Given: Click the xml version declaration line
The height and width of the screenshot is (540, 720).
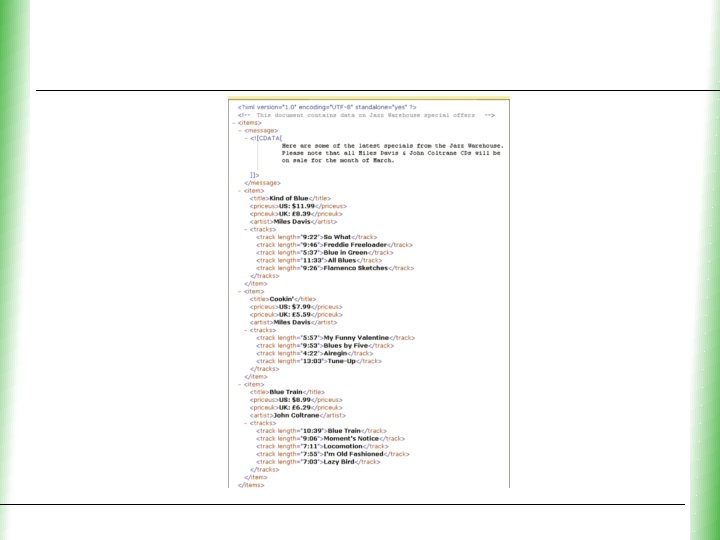Looking at the screenshot, I should pos(327,107).
